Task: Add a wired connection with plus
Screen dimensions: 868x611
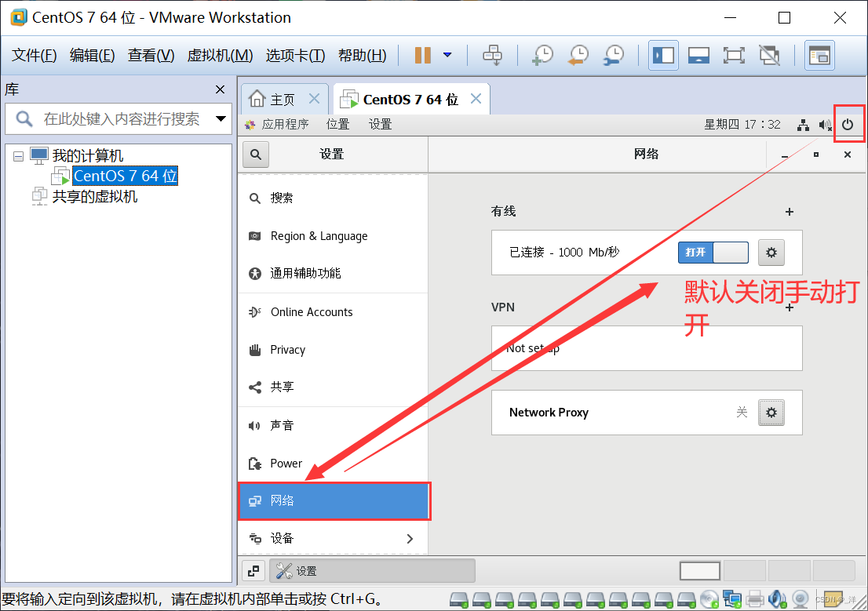Action: [790, 212]
